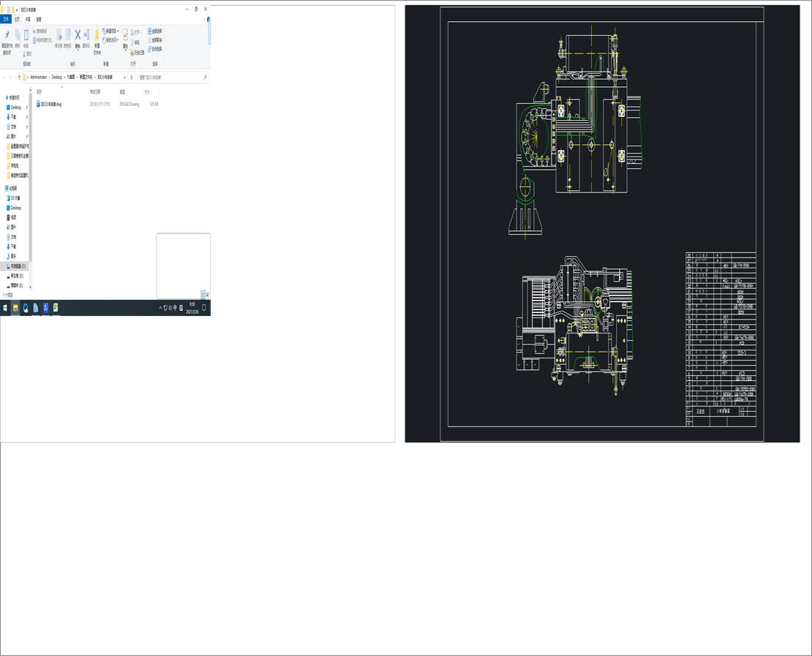Expand the Easy access dropdown
Image resolution: width=812 pixels, height=656 pixels.
click(x=118, y=40)
